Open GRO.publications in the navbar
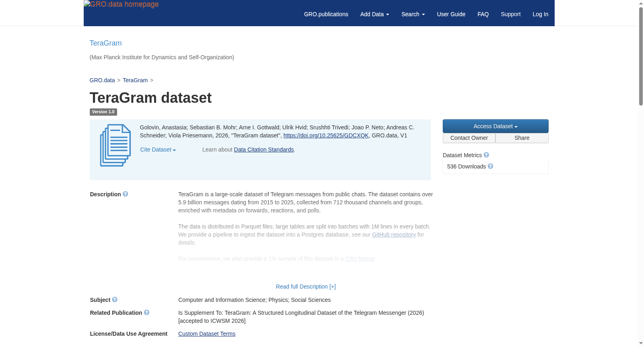The image size is (644, 347). coord(326,14)
